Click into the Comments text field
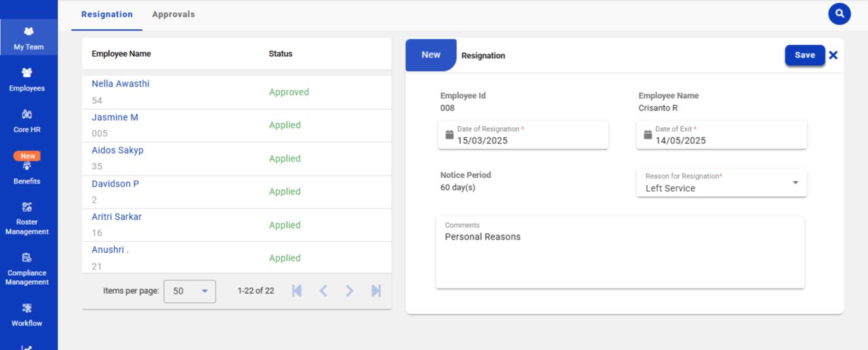 point(620,258)
